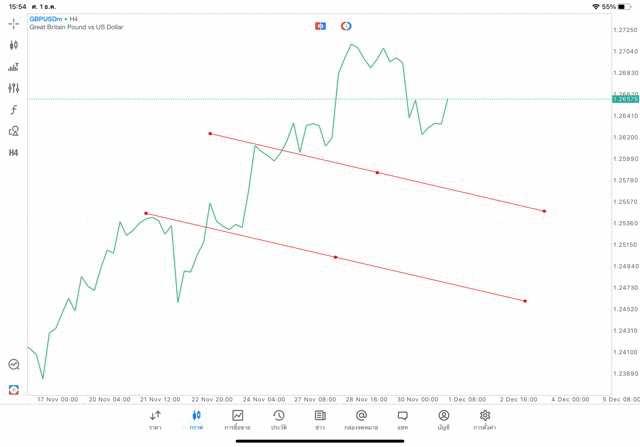Open the chart settings sliders icon
Image resolution: width=640 pixels, height=447 pixels.
14,89
